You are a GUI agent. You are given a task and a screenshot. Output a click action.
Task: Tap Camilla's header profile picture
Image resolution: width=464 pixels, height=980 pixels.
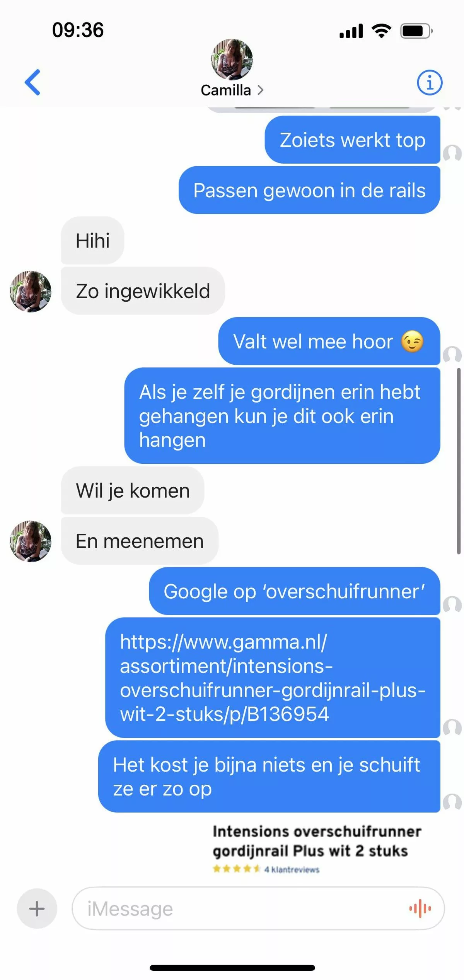[x=232, y=60]
